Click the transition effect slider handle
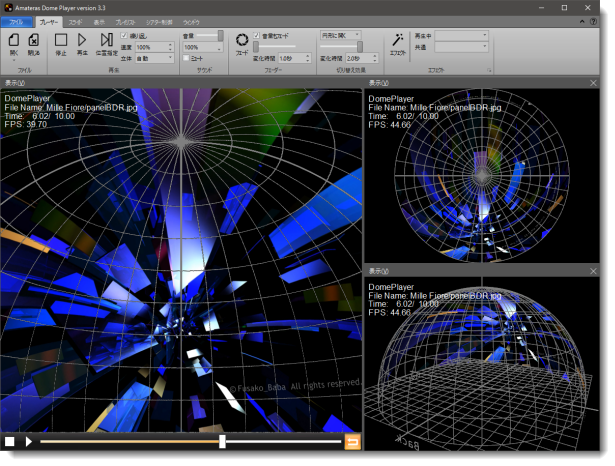 pyautogui.click(x=359, y=47)
